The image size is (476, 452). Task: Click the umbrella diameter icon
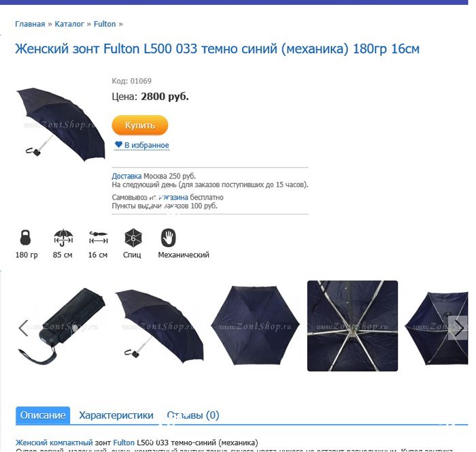pyautogui.click(x=63, y=238)
